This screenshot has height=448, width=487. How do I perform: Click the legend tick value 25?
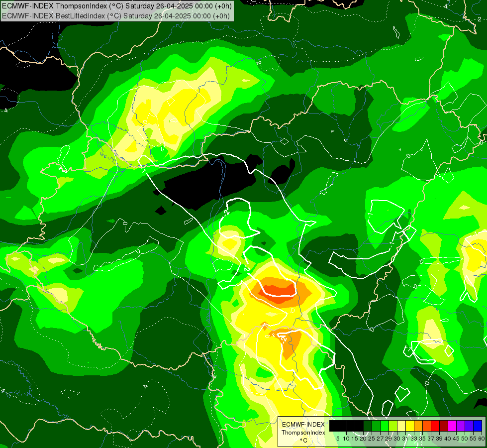pyautogui.click(x=372, y=439)
